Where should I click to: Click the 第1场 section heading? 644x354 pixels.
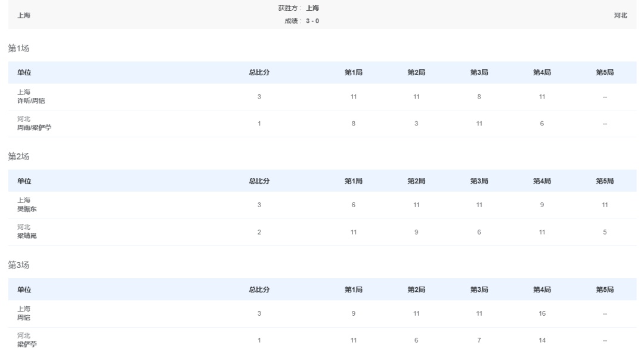[18, 48]
